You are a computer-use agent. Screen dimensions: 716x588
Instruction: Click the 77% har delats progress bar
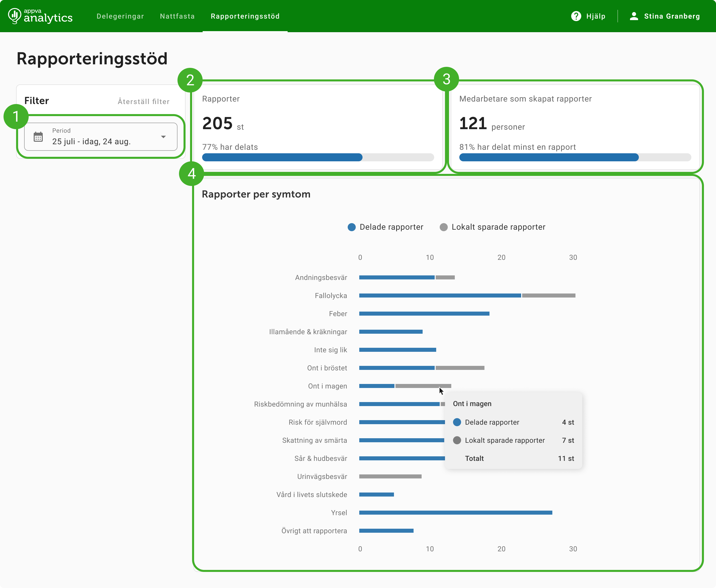point(318,157)
